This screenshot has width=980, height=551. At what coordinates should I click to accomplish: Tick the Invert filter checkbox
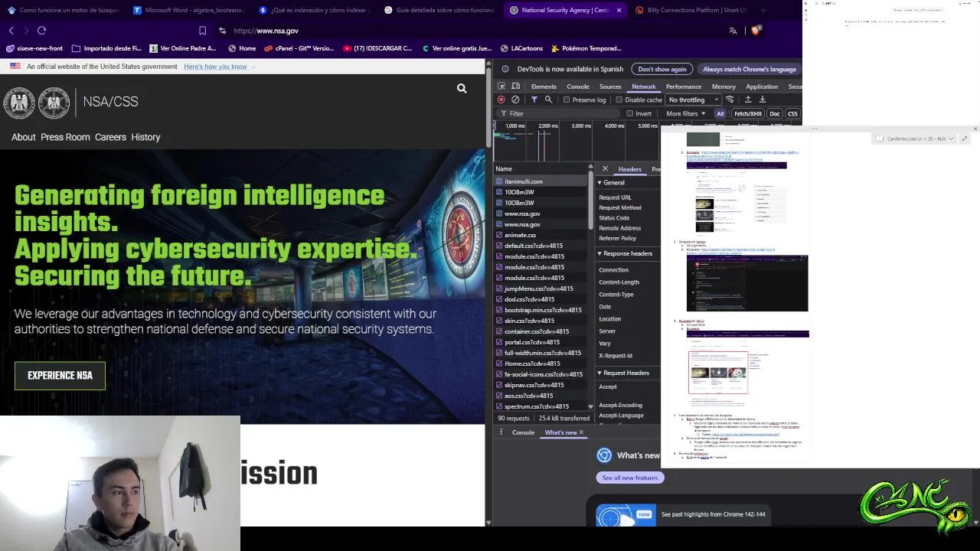pos(630,114)
